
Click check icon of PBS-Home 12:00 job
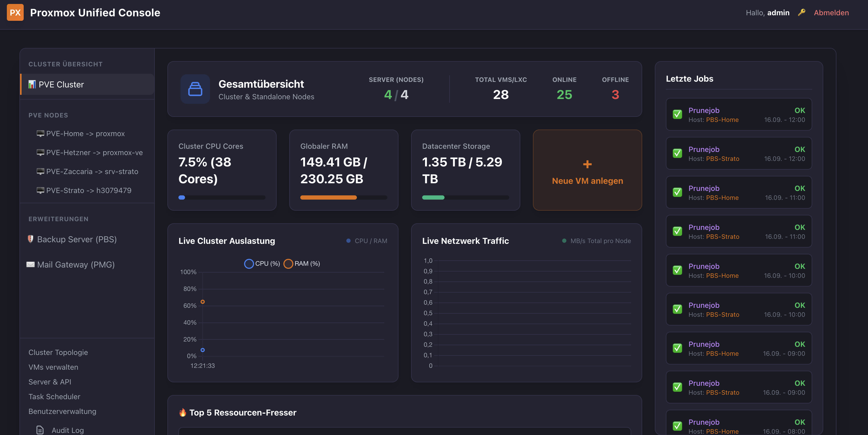[x=677, y=114]
